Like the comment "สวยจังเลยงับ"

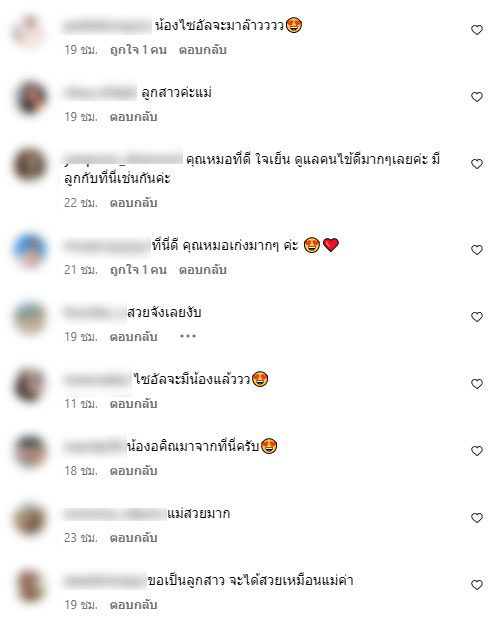[x=477, y=317]
